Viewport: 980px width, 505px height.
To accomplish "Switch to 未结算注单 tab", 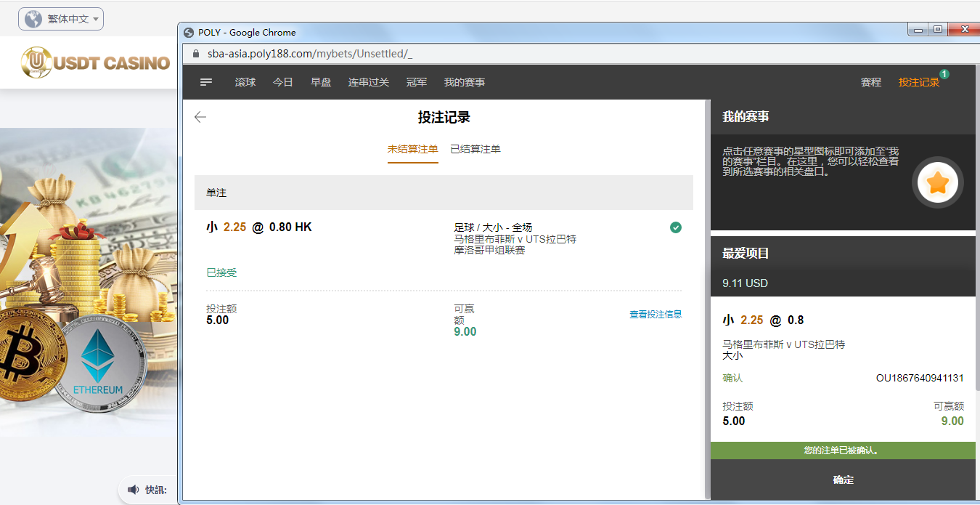I will click(x=412, y=149).
